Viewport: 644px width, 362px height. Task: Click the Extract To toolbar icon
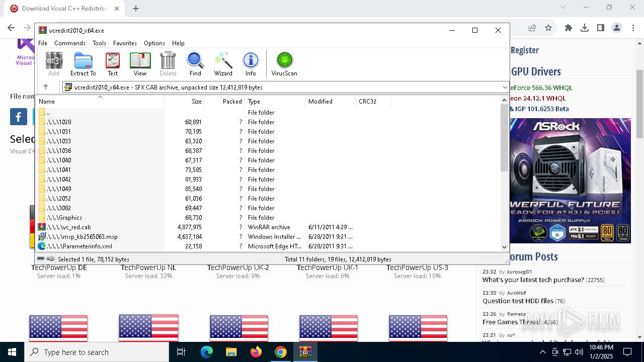tap(83, 64)
